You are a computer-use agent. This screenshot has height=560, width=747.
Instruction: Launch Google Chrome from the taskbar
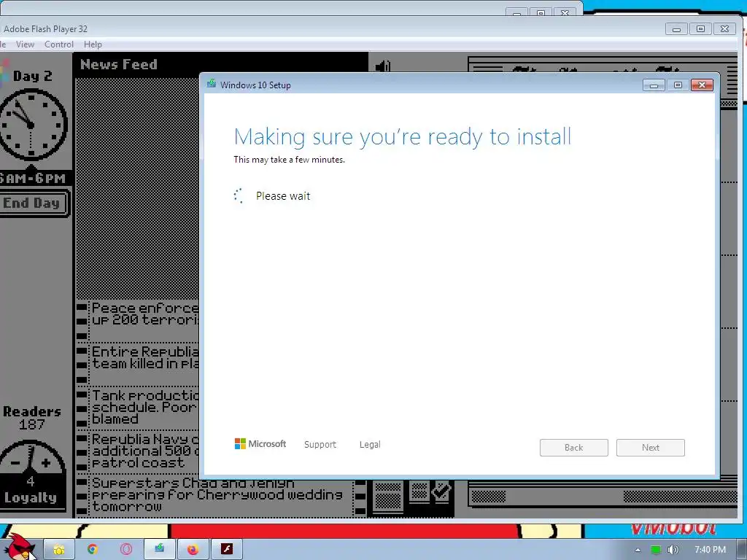click(x=93, y=550)
